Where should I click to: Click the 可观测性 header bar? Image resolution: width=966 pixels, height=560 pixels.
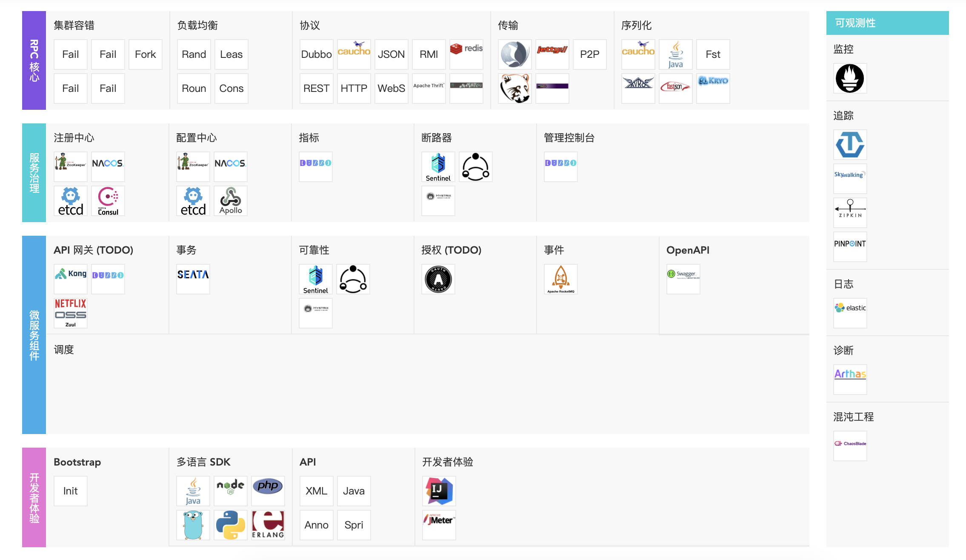[887, 23]
